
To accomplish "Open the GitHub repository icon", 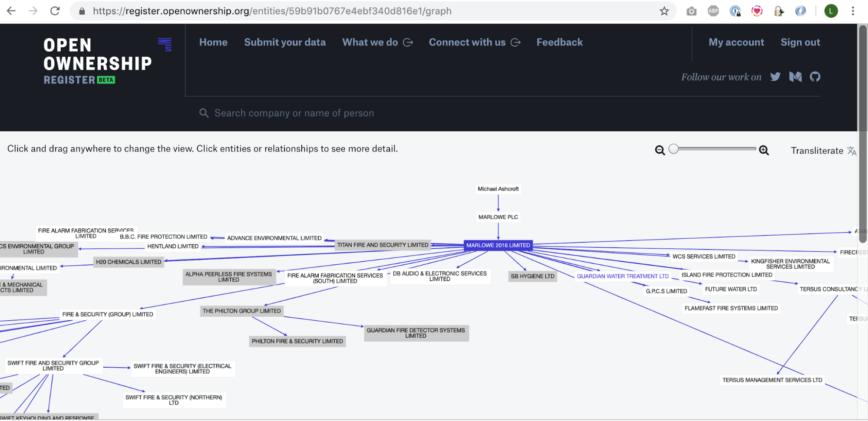I will pyautogui.click(x=815, y=77).
